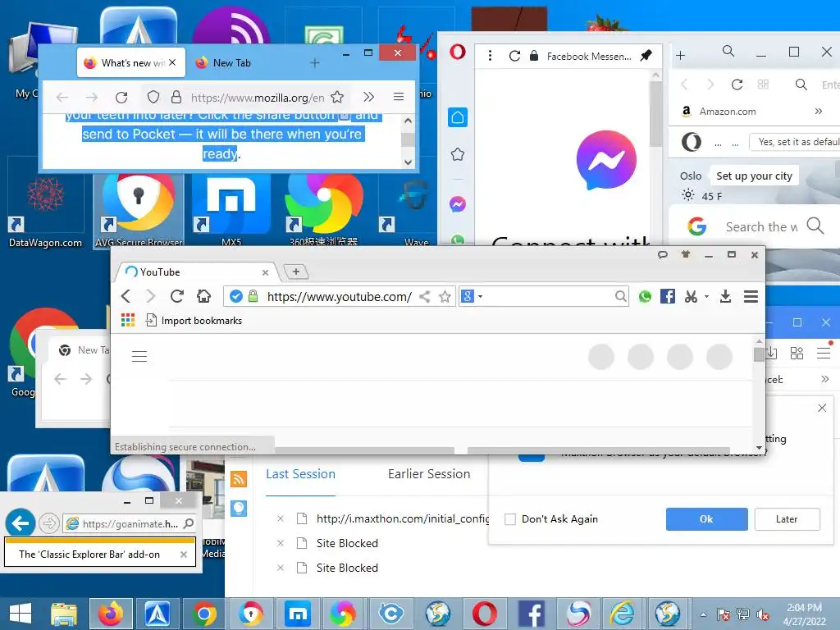
Task: Click Later button in default browser dialog
Action: (787, 519)
